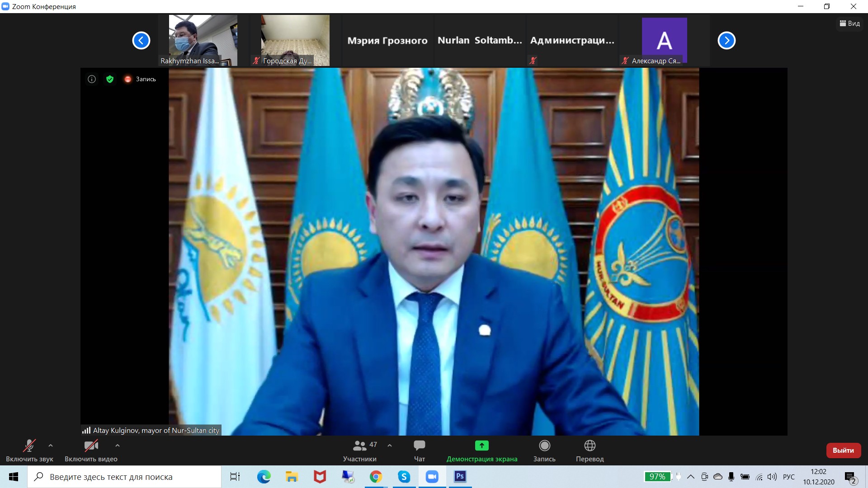This screenshot has width=868, height=488.
Task: Open Wi-Fi network tray icon
Action: tap(759, 477)
